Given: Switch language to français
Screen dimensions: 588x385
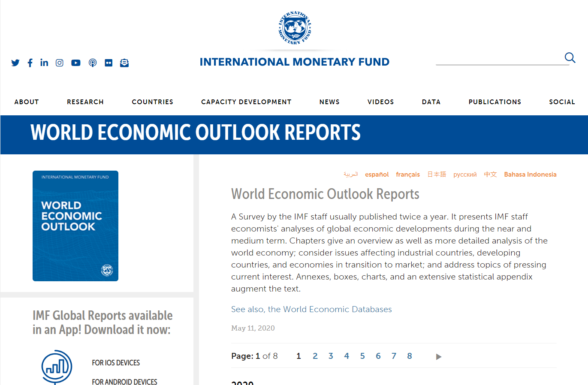Looking at the screenshot, I should (408, 174).
